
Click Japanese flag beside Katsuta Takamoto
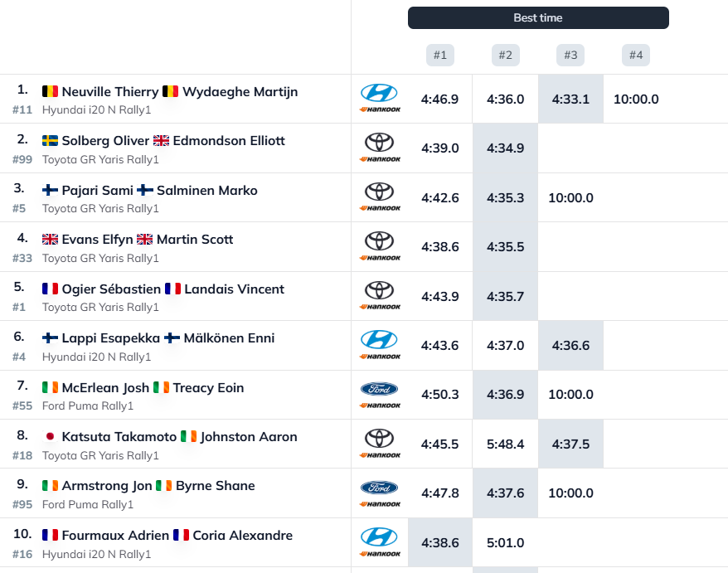(50, 437)
